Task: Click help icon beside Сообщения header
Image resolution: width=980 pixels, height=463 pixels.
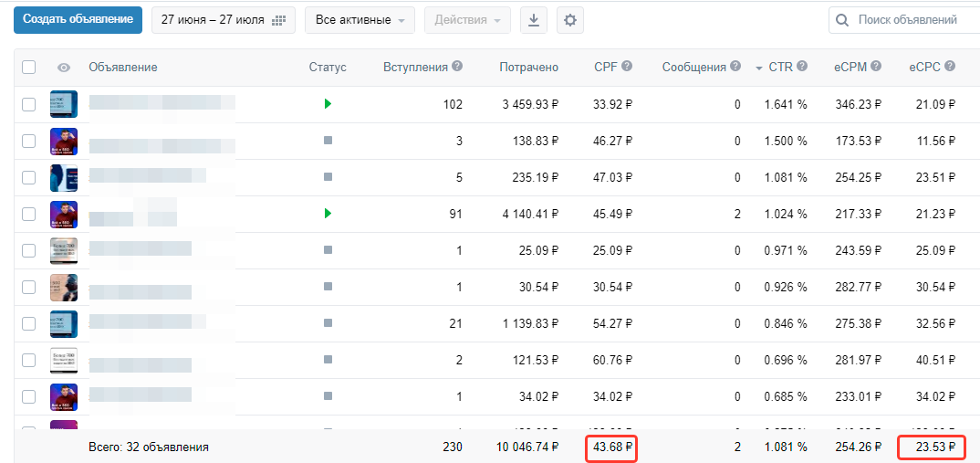Action: tap(735, 67)
